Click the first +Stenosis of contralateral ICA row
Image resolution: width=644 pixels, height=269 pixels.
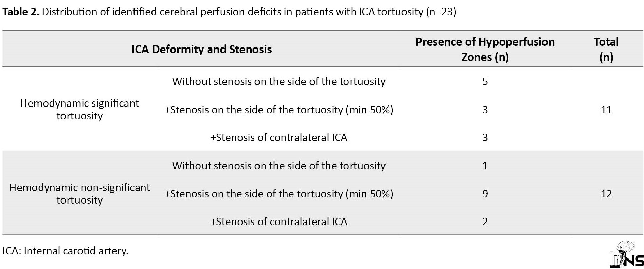[279, 137]
